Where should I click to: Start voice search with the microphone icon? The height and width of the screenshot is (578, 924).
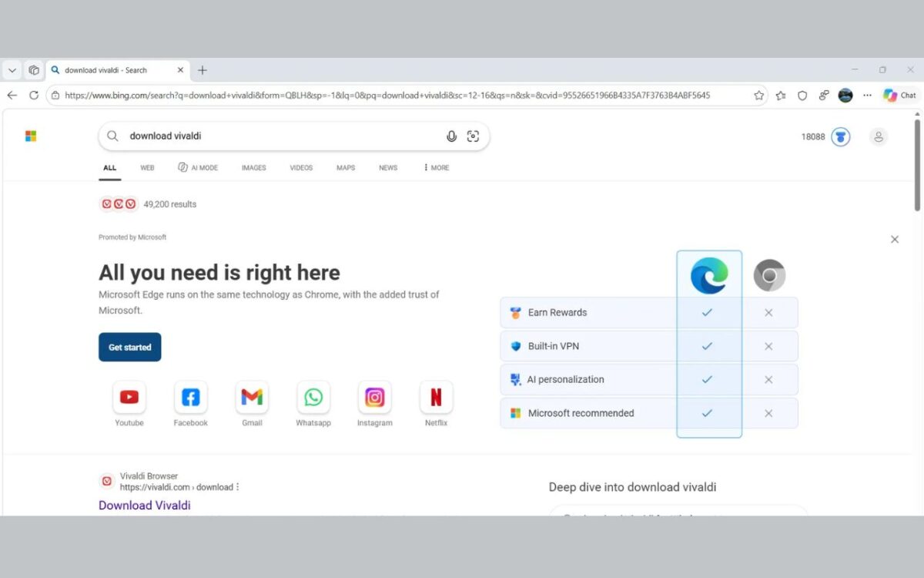(x=451, y=136)
